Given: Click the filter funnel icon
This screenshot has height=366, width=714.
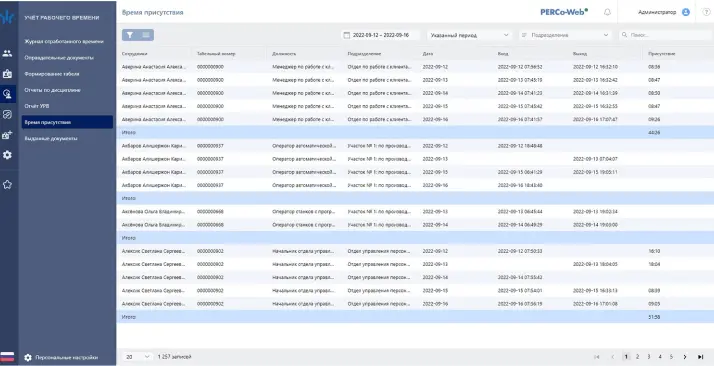Looking at the screenshot, I should (130, 35).
